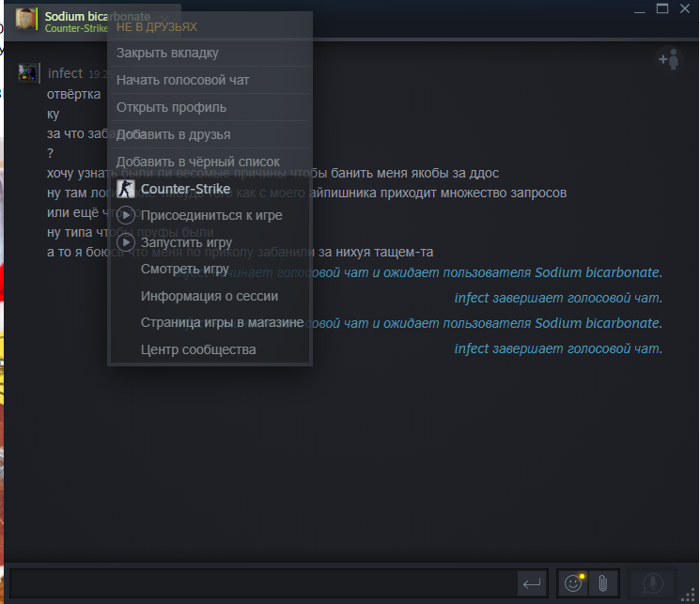
Task: Click play icon beside 'Запустить игру'
Action: click(x=126, y=242)
